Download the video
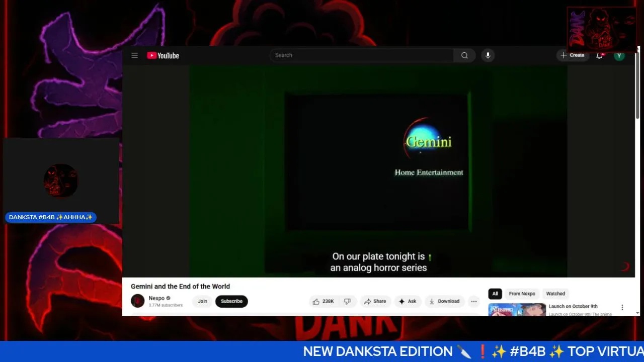This screenshot has width=644, height=362. coord(444,301)
